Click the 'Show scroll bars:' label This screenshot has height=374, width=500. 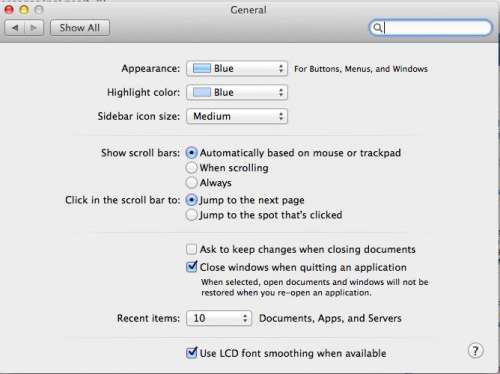(140, 153)
